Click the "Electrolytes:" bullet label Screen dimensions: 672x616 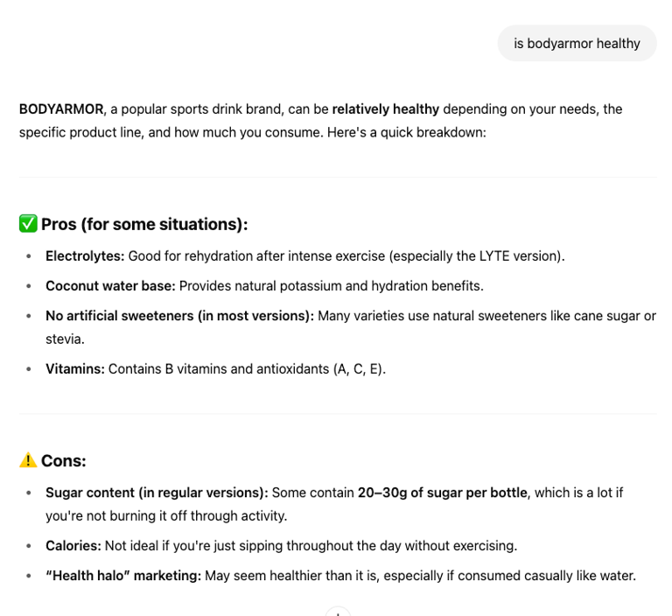click(86, 256)
